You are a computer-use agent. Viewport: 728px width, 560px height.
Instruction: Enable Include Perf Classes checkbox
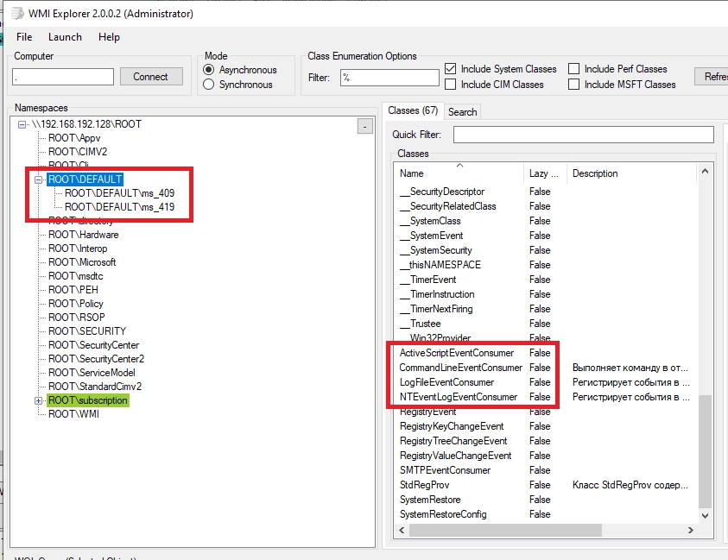574,69
